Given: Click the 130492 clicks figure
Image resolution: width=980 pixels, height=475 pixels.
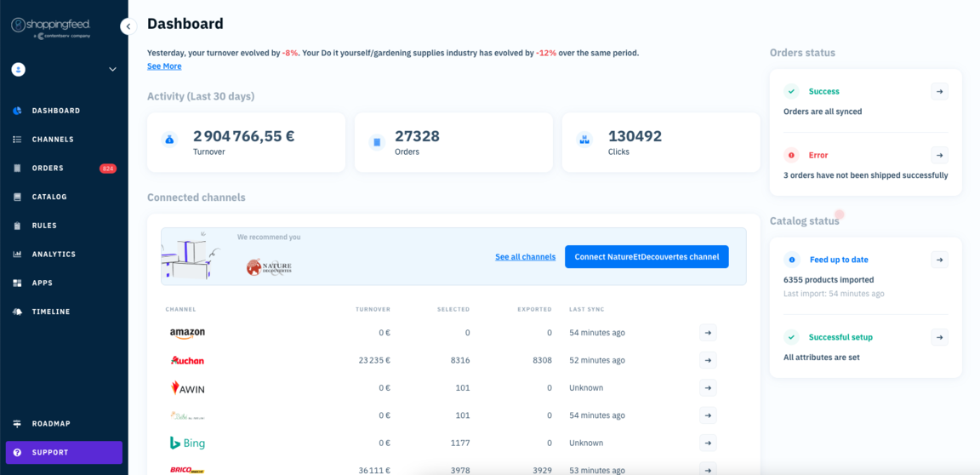Looking at the screenshot, I should 635,135.
